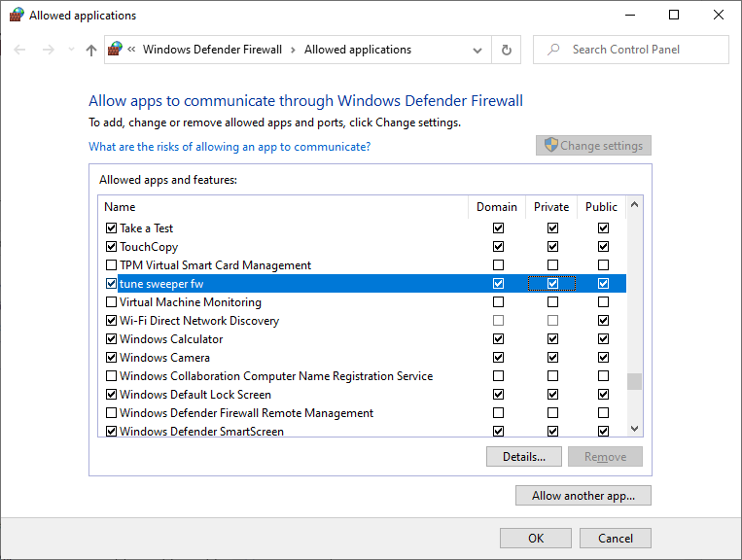Select the Wi-Fi Direct Network Discovery row text

[x=199, y=321]
